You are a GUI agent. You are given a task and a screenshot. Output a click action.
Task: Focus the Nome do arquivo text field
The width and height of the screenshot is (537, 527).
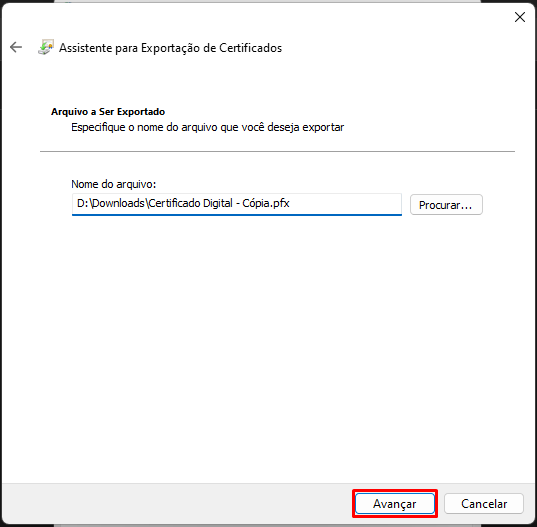[x=237, y=204]
